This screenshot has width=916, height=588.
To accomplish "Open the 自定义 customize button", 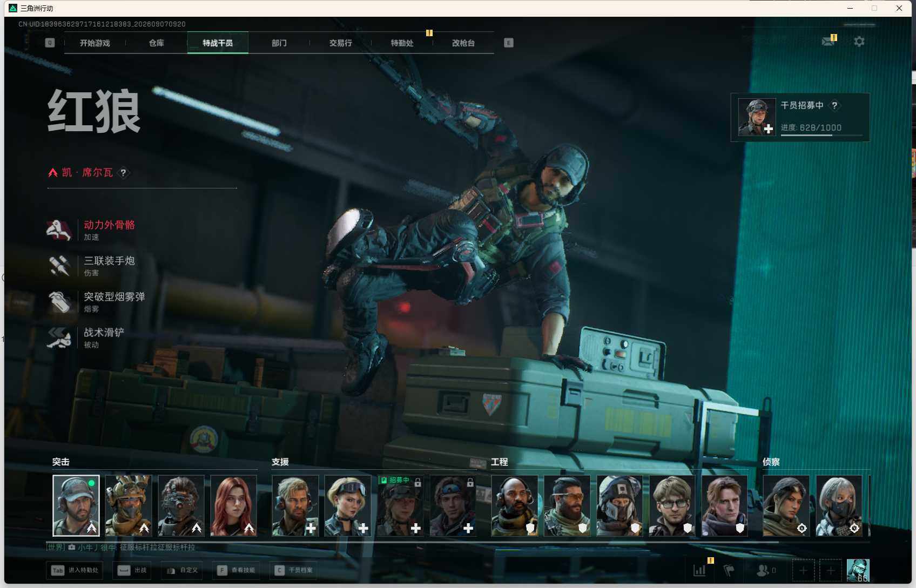I will pyautogui.click(x=183, y=570).
